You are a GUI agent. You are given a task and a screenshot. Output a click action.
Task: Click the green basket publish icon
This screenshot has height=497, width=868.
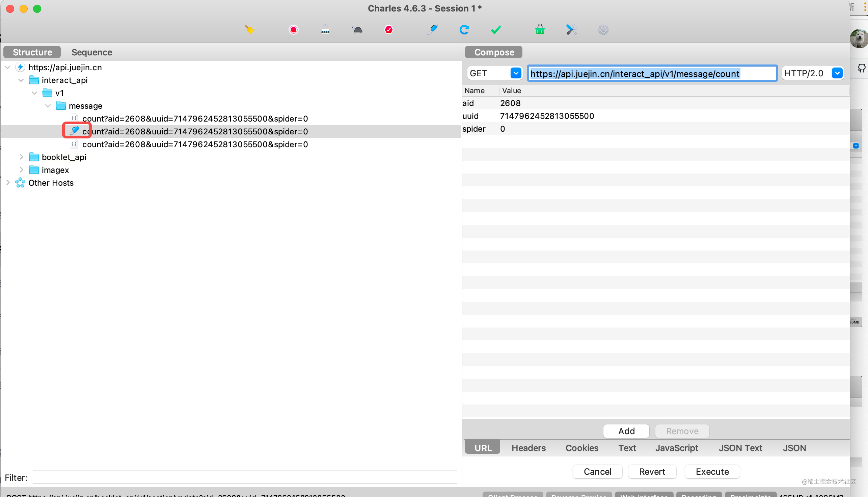540,30
